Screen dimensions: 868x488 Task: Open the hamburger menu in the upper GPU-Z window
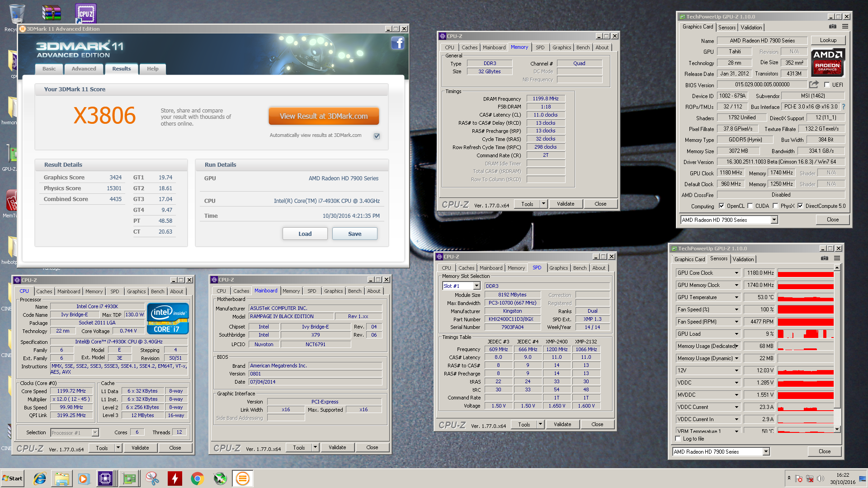[845, 27]
